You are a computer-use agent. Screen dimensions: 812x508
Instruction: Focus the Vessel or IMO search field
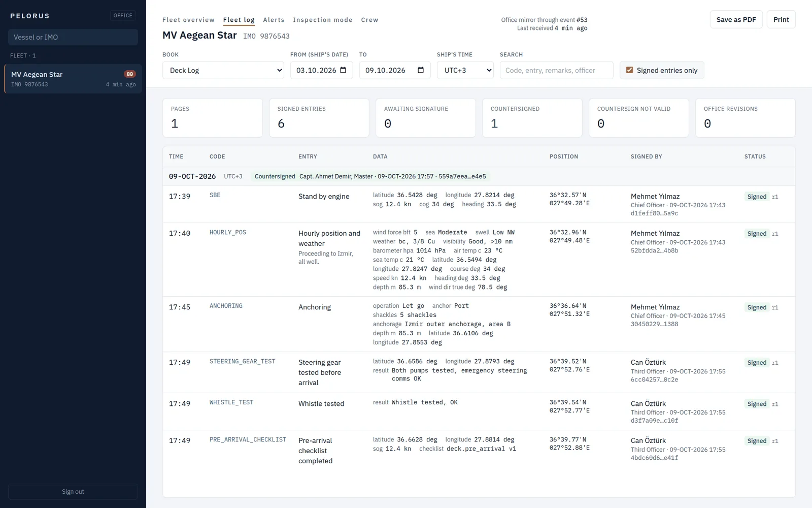[73, 37]
